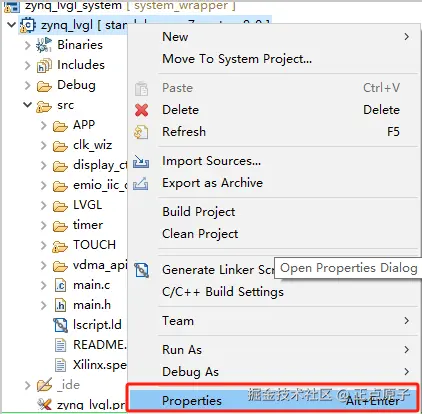Click the zynq_lvgl_system project icon
Screen dimensions: 422x414
11,6
